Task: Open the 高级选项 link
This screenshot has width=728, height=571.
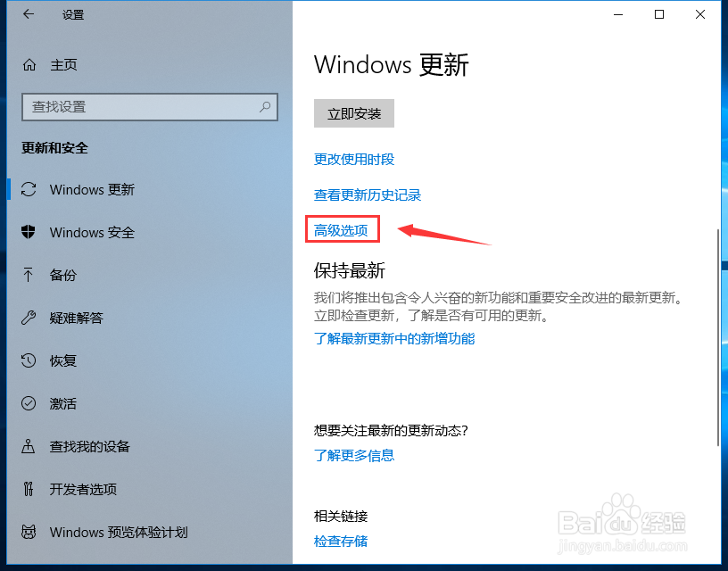Action: tap(341, 230)
